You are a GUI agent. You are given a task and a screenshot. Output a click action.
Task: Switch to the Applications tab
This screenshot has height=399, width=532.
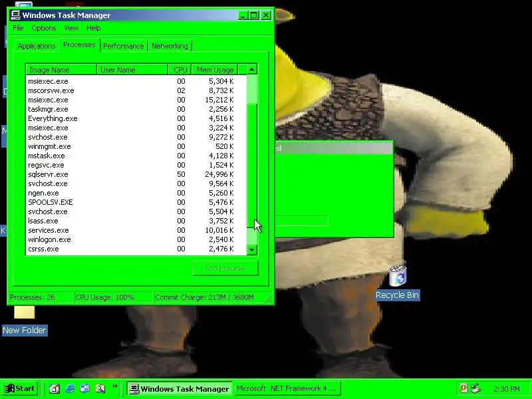pyautogui.click(x=37, y=46)
